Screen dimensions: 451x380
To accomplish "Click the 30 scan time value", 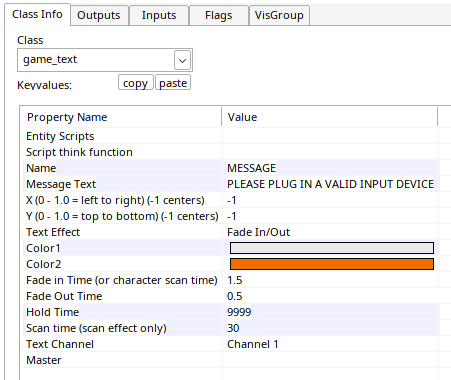I will point(233,328).
